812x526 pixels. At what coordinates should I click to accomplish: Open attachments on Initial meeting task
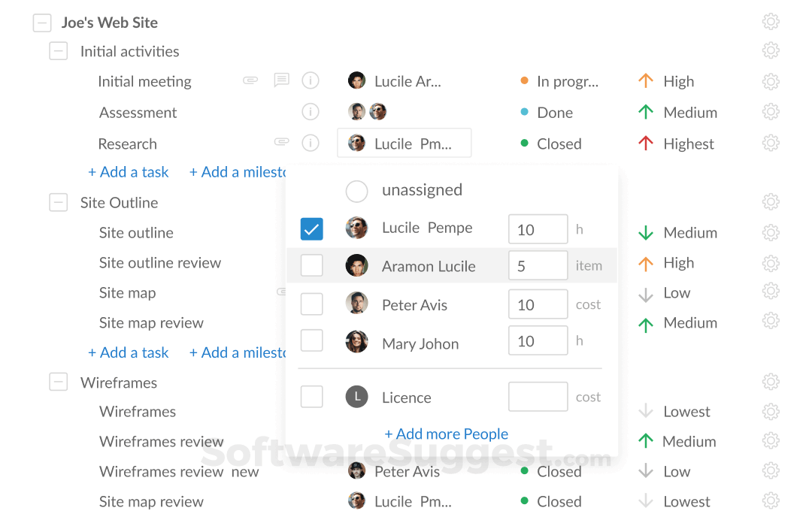(x=250, y=80)
